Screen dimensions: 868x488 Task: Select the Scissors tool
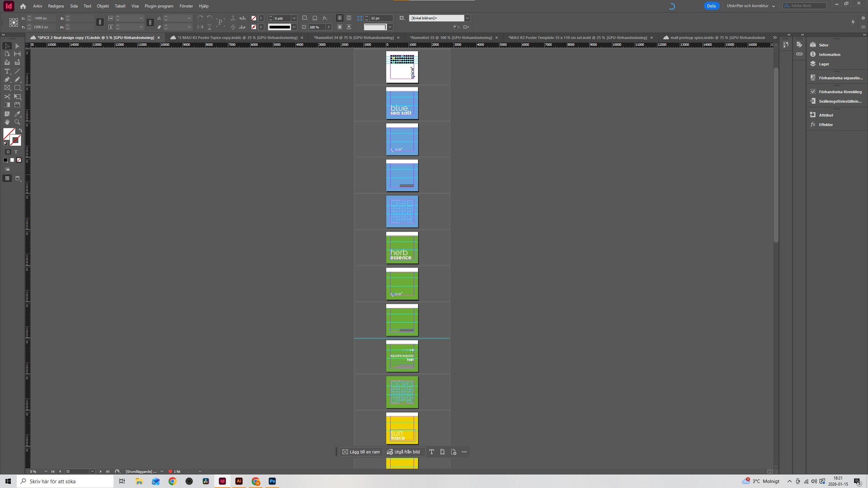click(7, 97)
